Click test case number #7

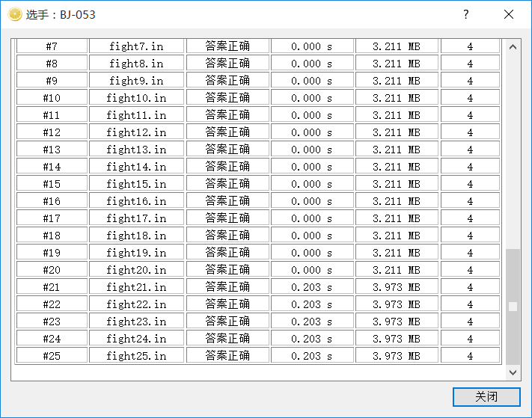pos(52,46)
